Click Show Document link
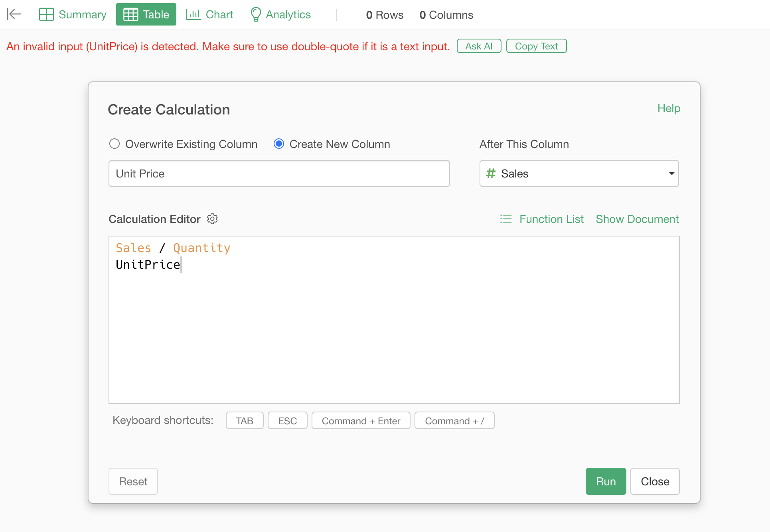Image resolution: width=770 pixels, height=532 pixels. 637,219
